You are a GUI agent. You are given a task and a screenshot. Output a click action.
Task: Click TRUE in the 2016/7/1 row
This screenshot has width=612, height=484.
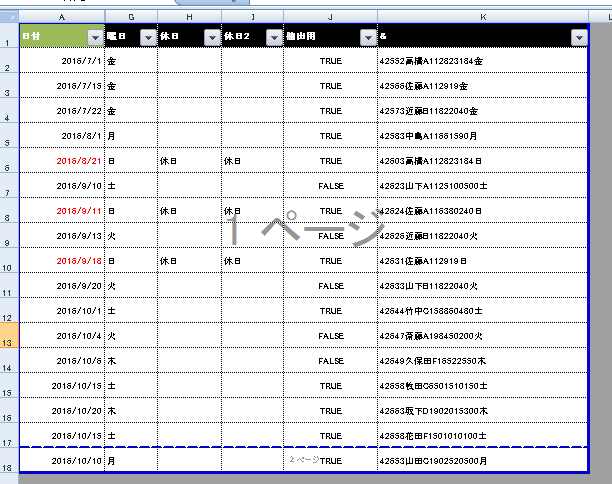click(x=331, y=60)
